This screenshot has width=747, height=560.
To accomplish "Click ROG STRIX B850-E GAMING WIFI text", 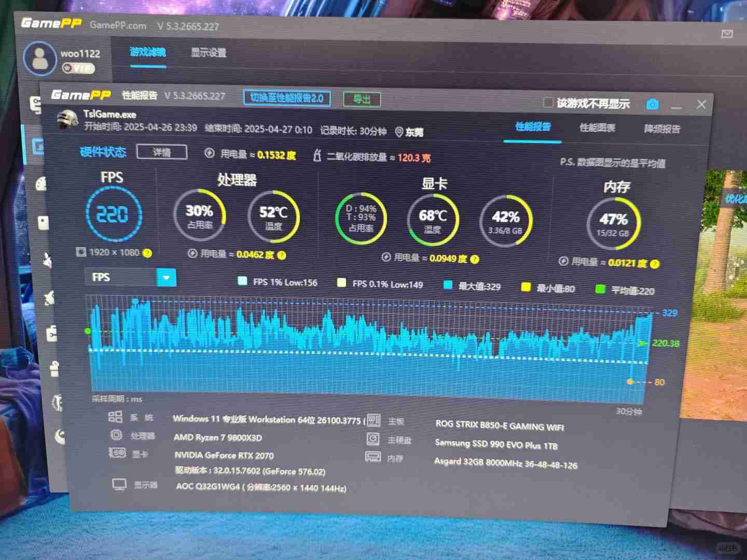I will coord(500,426).
